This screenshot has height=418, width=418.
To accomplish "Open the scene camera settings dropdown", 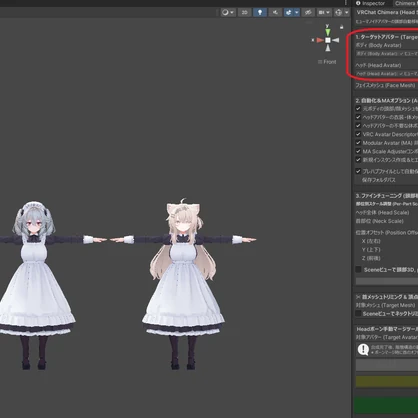I will coord(324,12).
